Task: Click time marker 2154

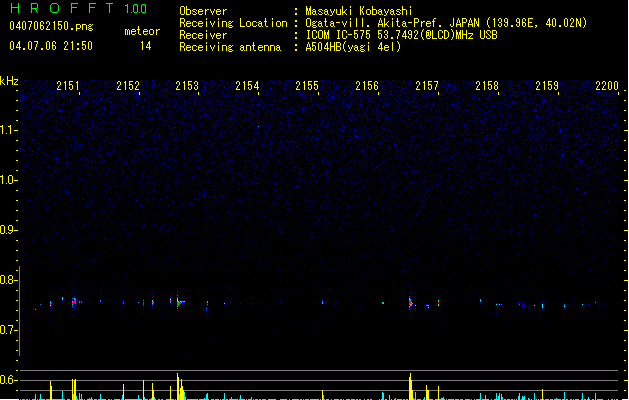Action: tap(247, 86)
